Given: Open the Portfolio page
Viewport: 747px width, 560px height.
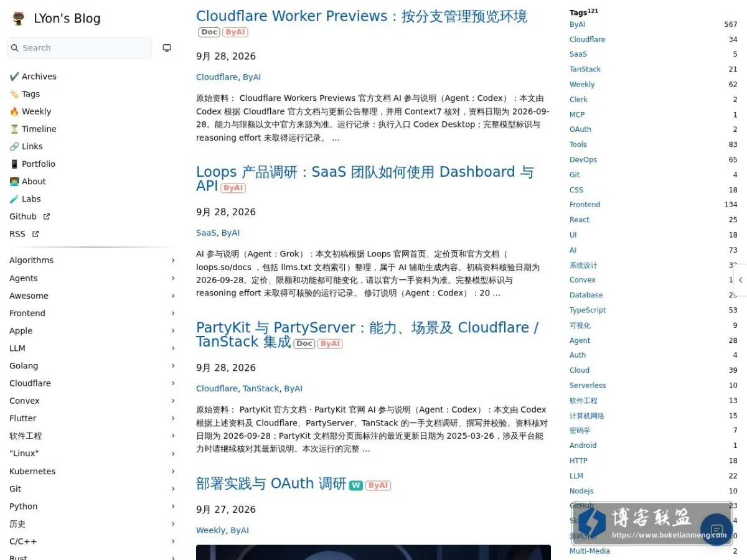Looking at the screenshot, I should pyautogui.click(x=32, y=164).
